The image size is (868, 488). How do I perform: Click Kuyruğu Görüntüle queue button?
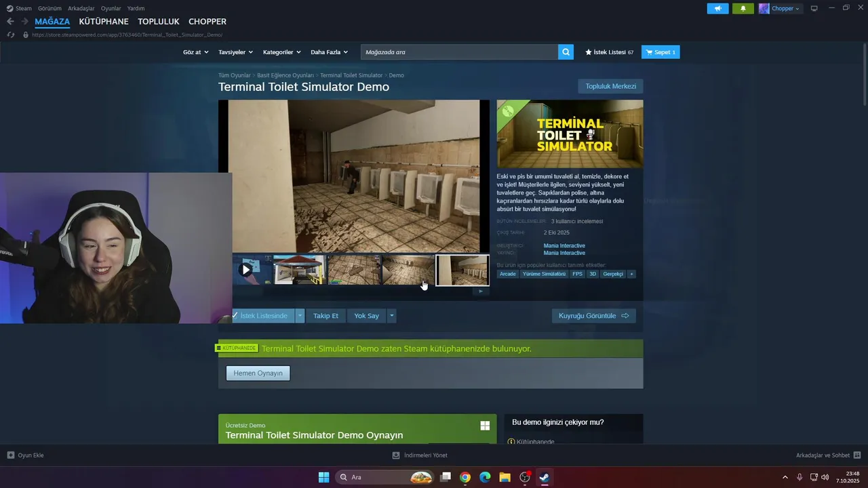pos(593,316)
